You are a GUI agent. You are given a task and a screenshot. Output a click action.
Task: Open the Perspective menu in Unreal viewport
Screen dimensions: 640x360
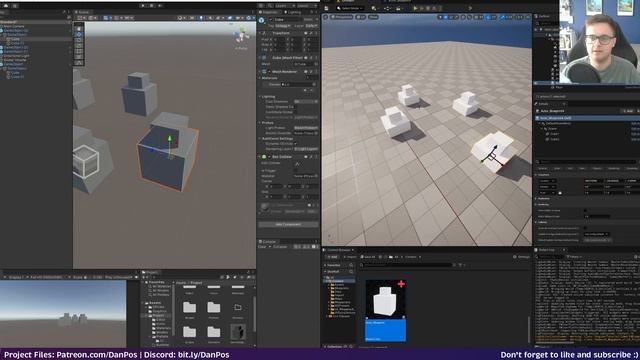click(x=341, y=17)
